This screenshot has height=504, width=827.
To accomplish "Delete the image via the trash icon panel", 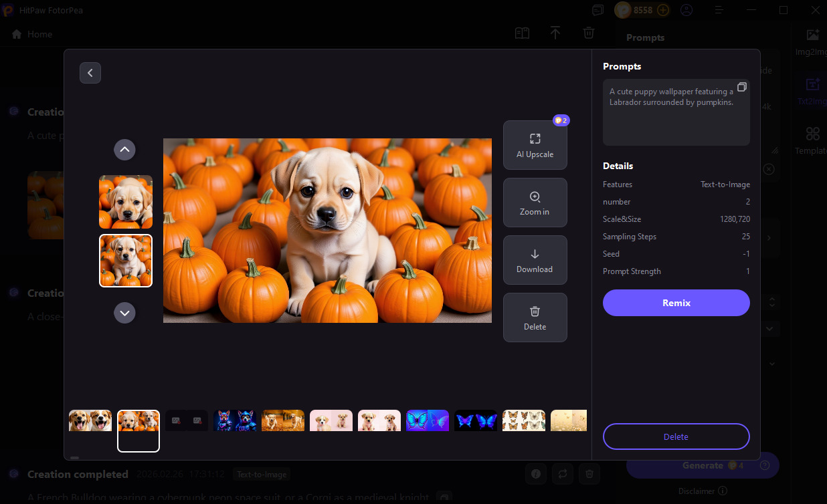I will (x=535, y=318).
